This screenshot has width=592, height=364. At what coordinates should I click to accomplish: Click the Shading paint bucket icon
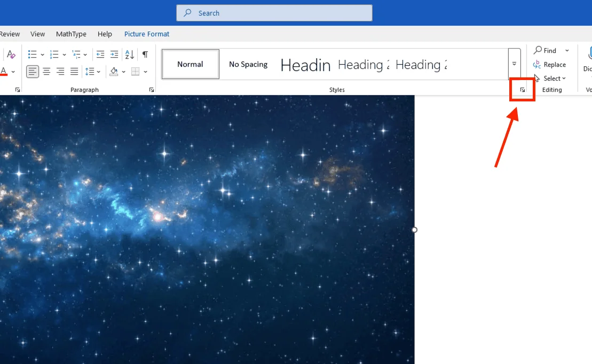click(114, 72)
